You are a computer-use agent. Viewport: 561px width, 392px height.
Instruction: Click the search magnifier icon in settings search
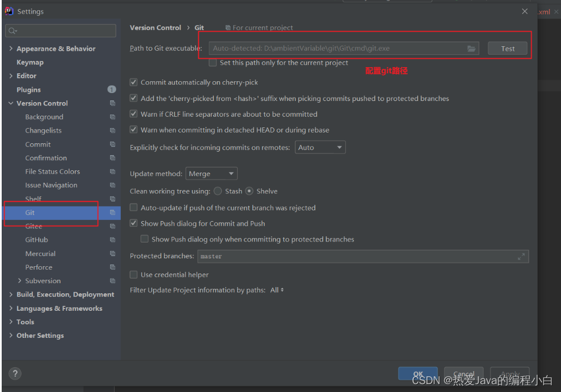click(x=12, y=31)
